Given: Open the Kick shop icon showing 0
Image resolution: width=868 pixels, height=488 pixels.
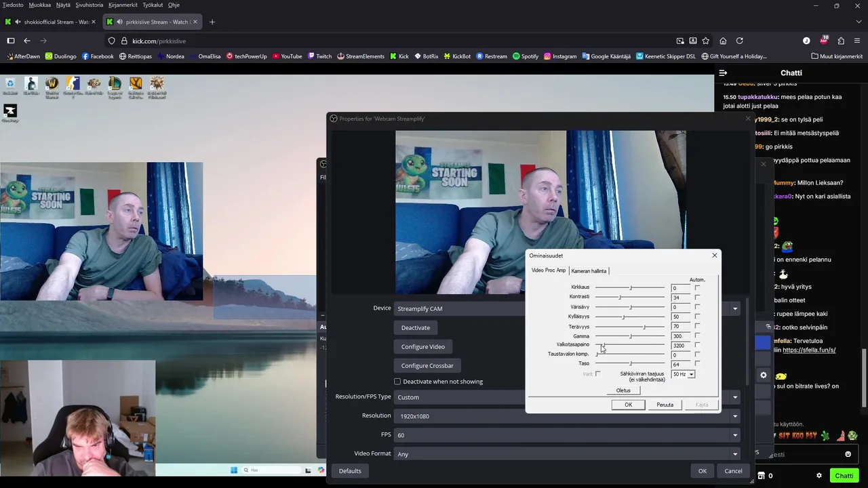Looking at the screenshot, I should (765, 476).
